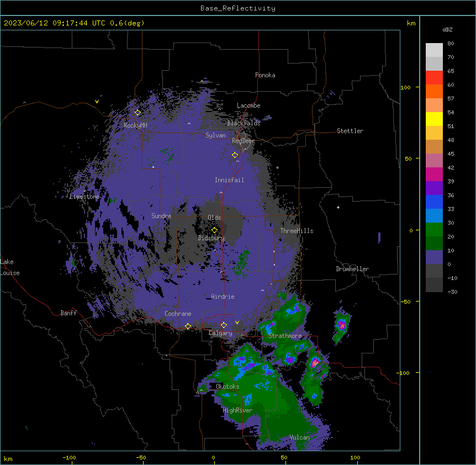
Task: Click the RedDeer label
Action: pos(243,141)
